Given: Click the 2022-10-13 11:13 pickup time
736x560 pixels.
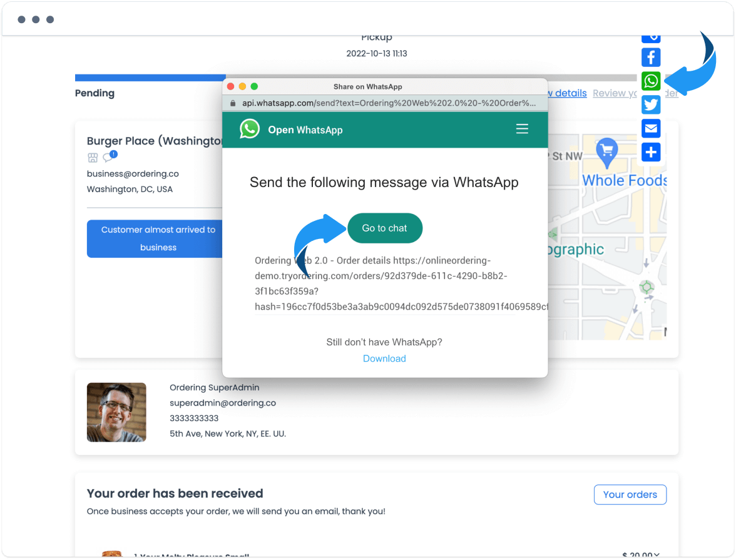Looking at the screenshot, I should [x=377, y=54].
